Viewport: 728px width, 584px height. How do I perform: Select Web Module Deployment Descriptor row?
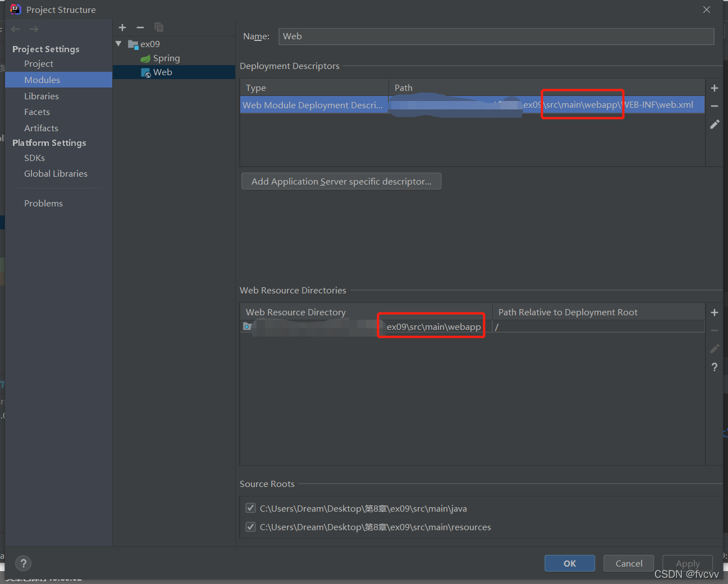point(472,105)
